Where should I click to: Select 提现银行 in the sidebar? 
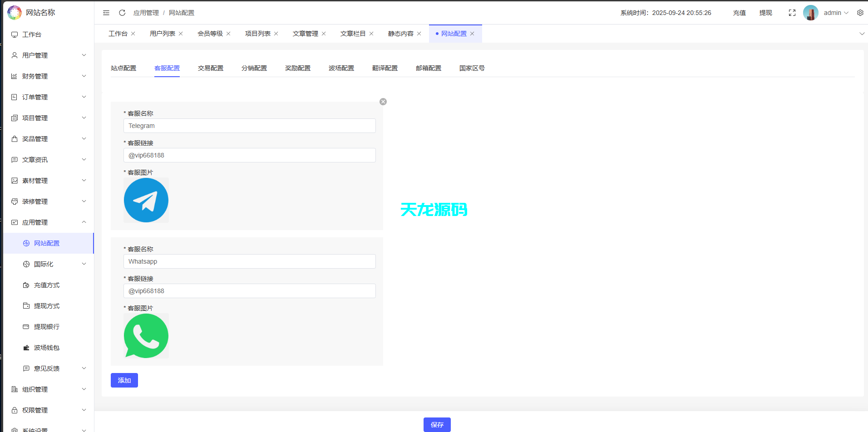(47, 326)
